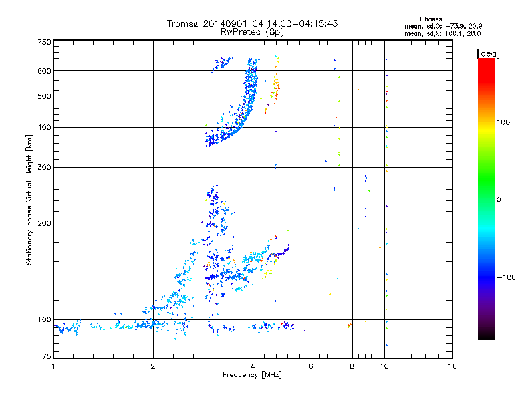Screen dimensions: 532x399
Task: Select the 'mean, sd,O: -73.9, 20.9' statistic
Action: 443,26
